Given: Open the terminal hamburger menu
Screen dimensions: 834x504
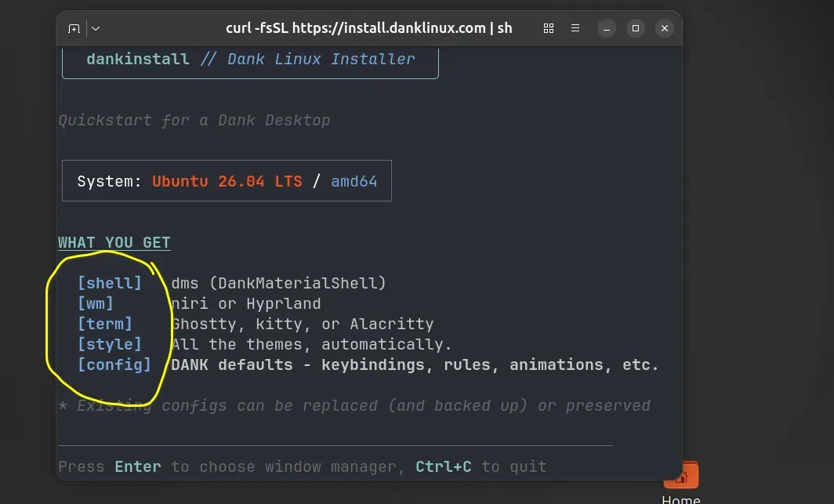Looking at the screenshot, I should pos(575,28).
